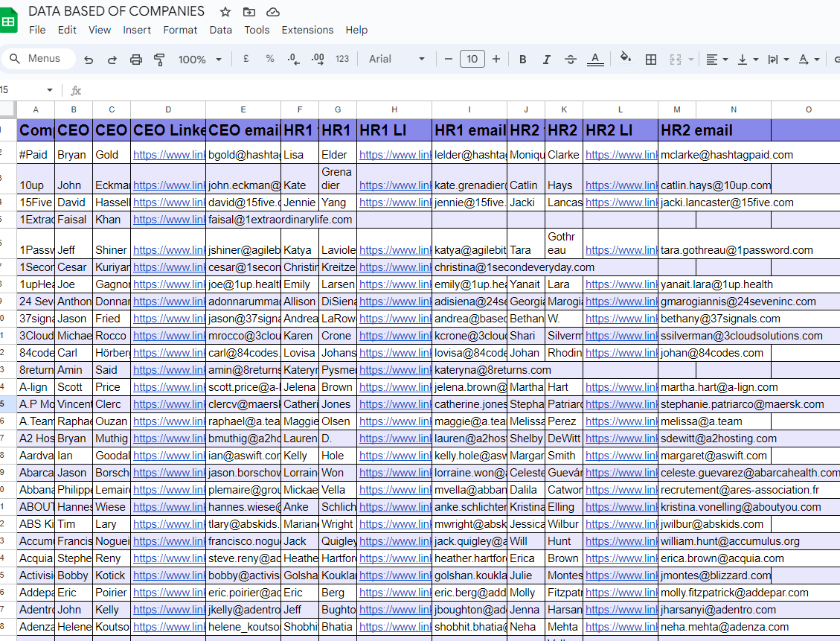Open CEO LinkedIn link in A-lign row
This screenshot has height=641, width=840.
pyautogui.click(x=169, y=387)
